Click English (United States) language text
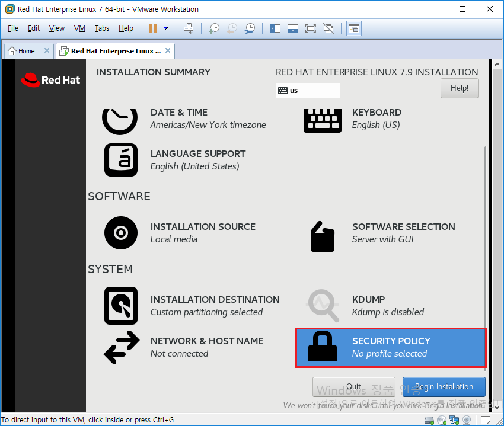 [x=195, y=166]
